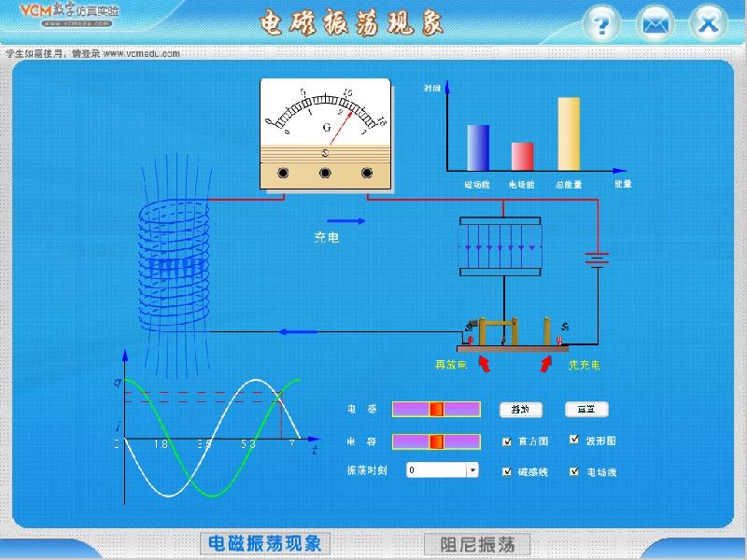Image resolution: width=747 pixels, height=560 pixels.
Task: Toggle the 电场线 checkbox
Action: 574,471
